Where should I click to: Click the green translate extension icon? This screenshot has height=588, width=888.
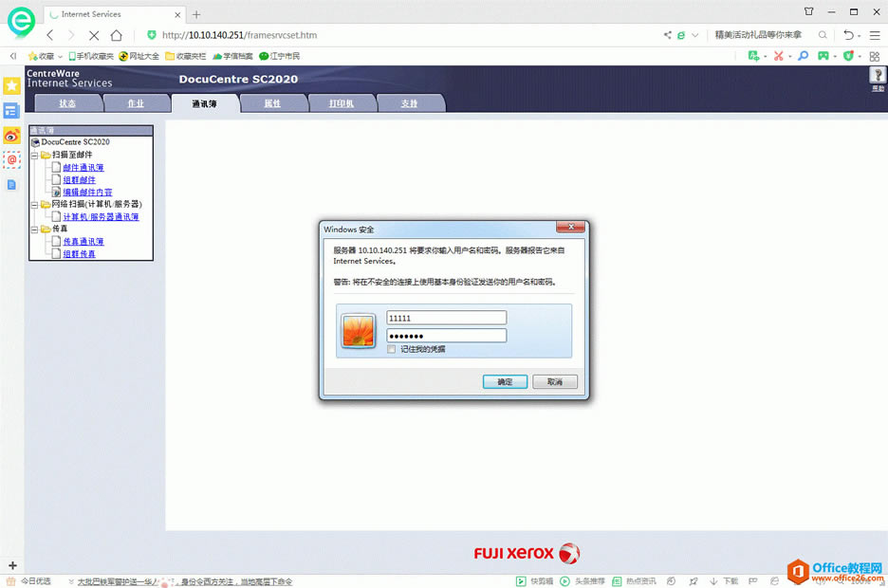753,55
